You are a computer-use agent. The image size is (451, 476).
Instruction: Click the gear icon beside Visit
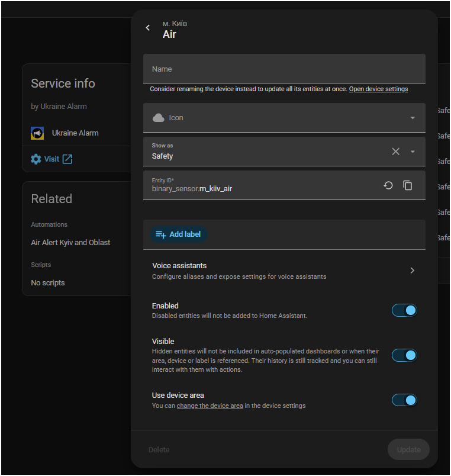36,159
